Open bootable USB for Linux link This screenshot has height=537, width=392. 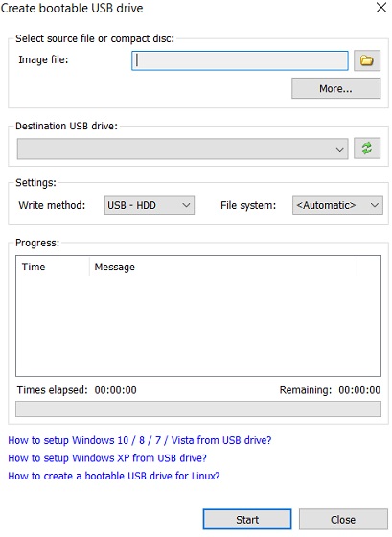click(x=114, y=476)
